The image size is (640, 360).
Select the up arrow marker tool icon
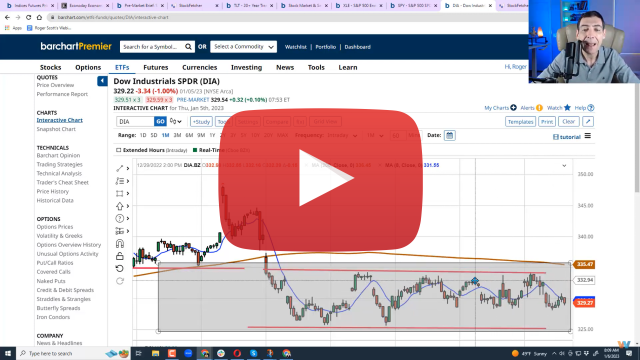[x=120, y=206]
